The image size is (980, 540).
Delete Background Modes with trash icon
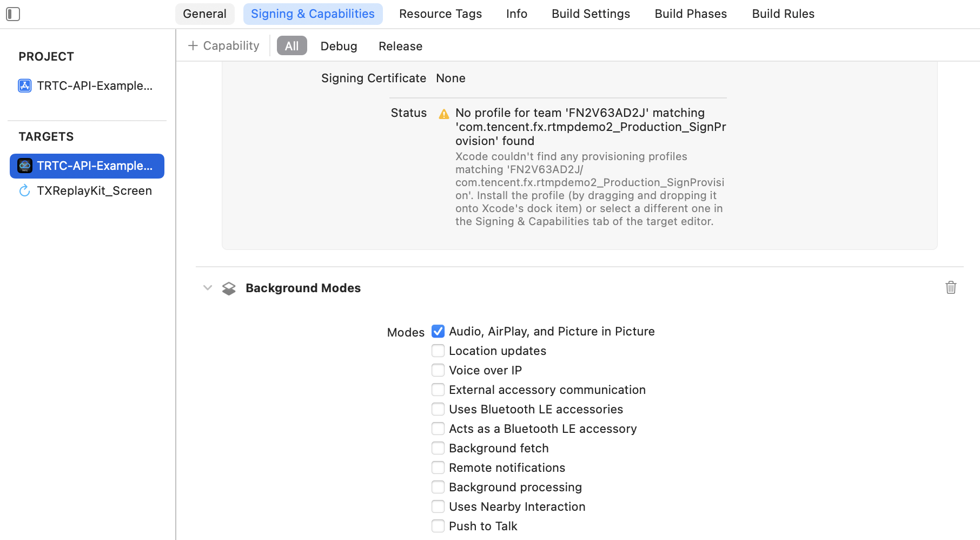pos(951,287)
